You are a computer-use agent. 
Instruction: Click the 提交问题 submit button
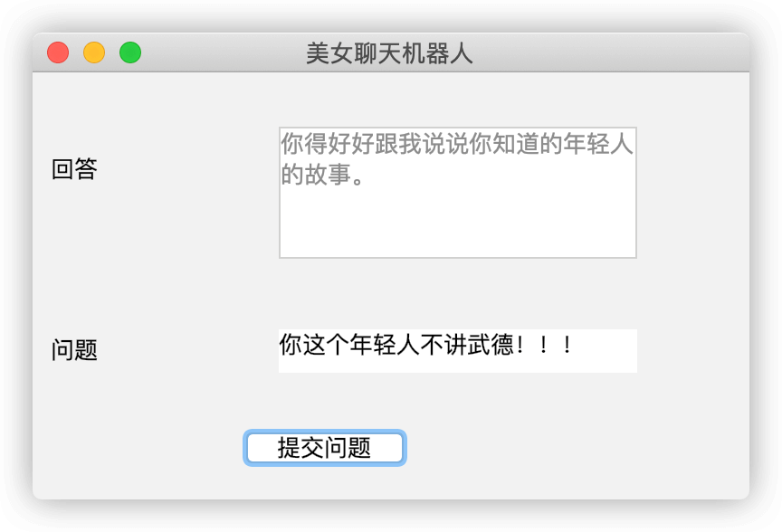tap(325, 448)
